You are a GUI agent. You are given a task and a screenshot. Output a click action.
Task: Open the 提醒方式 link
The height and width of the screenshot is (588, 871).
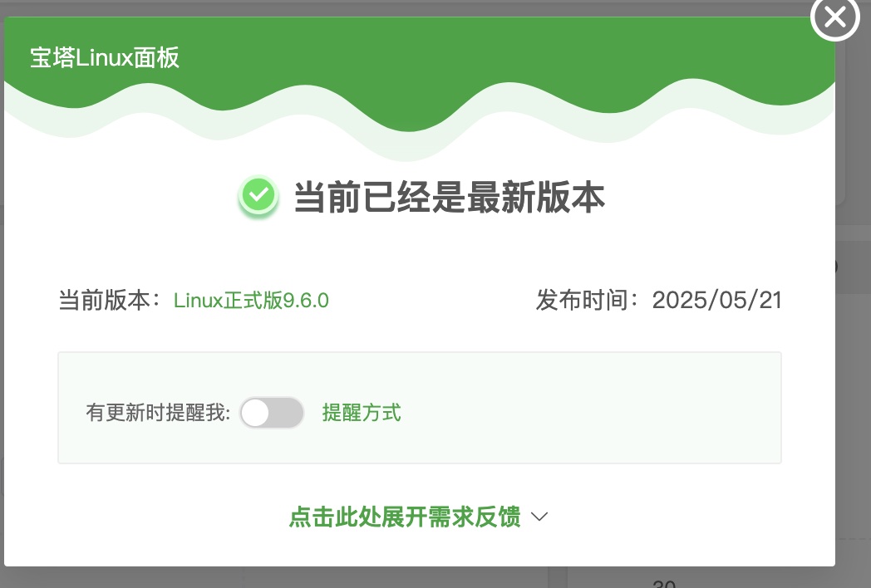pyautogui.click(x=361, y=413)
